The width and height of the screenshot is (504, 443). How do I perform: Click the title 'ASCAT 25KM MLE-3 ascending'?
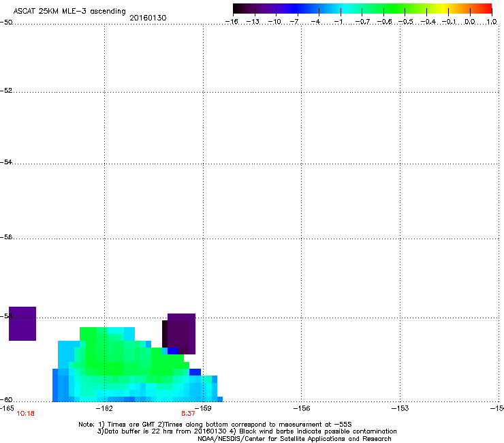pyautogui.click(x=69, y=12)
